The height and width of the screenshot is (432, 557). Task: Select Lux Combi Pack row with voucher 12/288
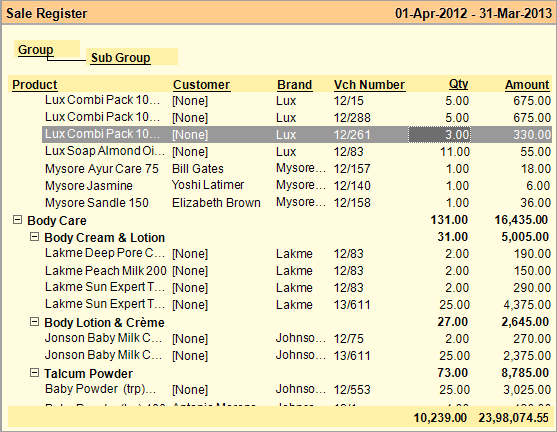pyautogui.click(x=297, y=118)
